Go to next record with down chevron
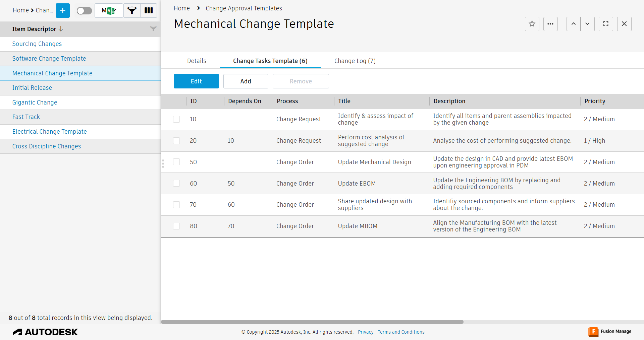Screen dimensions: 644x340 point(587,24)
